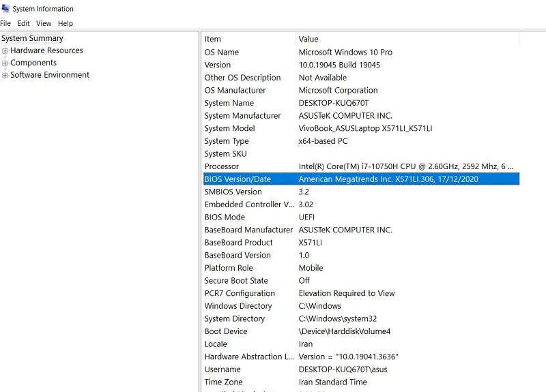
Task: Select Hardware Resources in the tree
Action: (x=46, y=50)
